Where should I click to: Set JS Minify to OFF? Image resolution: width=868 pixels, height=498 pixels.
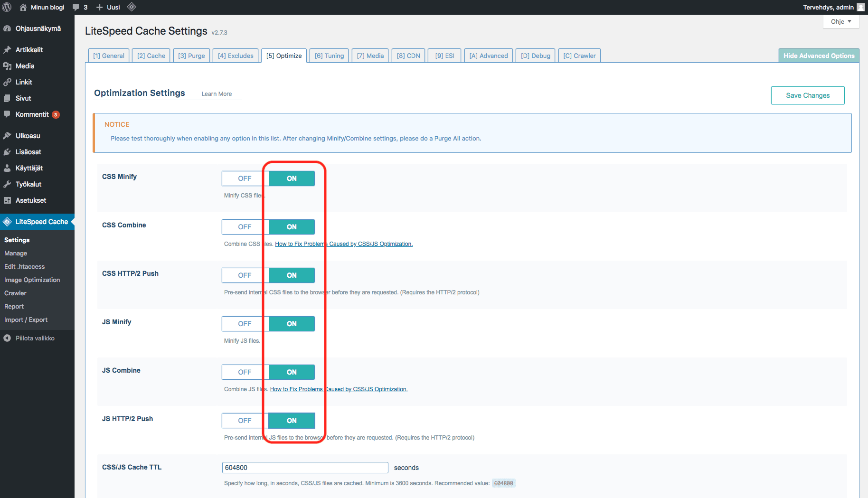(x=245, y=324)
